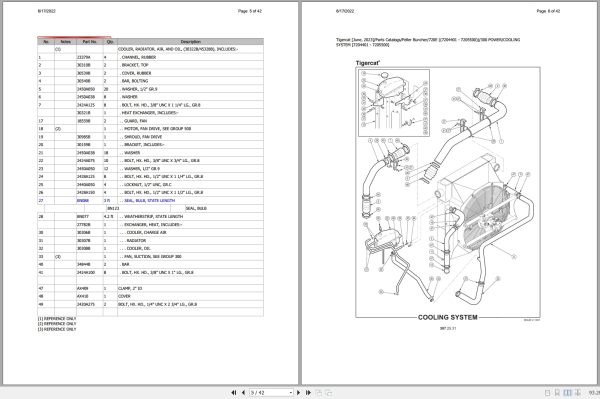Click the first [1] REFERENCE ONLY footnote
Image resolution: width=600 pixels, height=399 pixels.
point(57,318)
